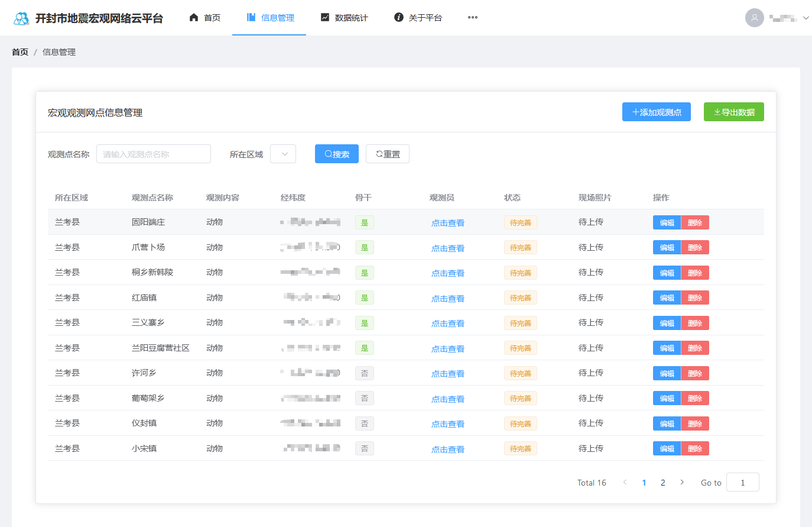812x527 pixels.
Task: Open 数据统计 chart icon tab
Action: 325,18
